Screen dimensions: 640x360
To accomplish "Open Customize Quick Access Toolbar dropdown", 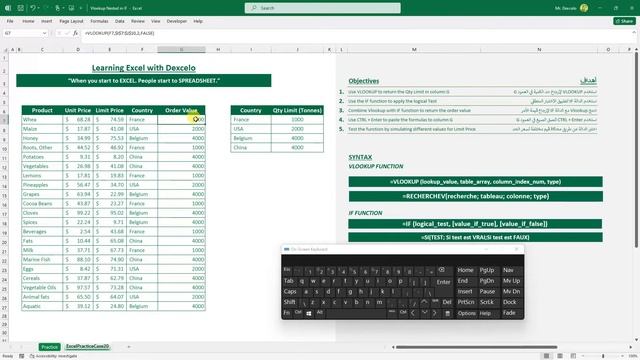I will (x=81, y=8).
